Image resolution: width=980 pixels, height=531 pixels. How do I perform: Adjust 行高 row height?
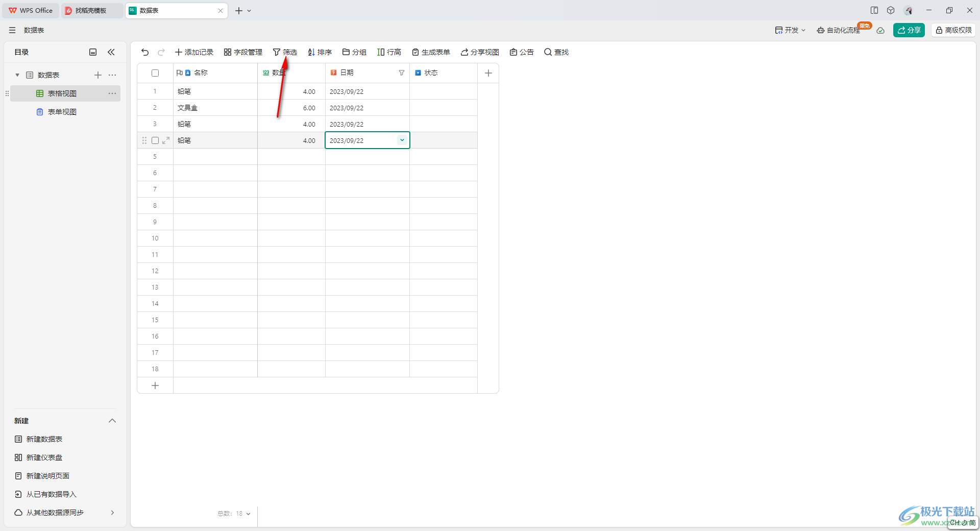click(389, 52)
